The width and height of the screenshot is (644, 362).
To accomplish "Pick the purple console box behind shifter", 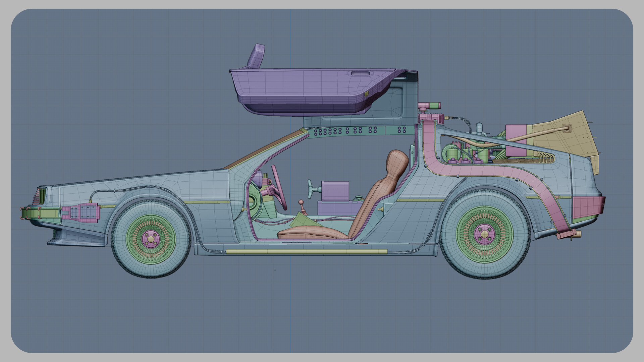I will coord(335,191).
